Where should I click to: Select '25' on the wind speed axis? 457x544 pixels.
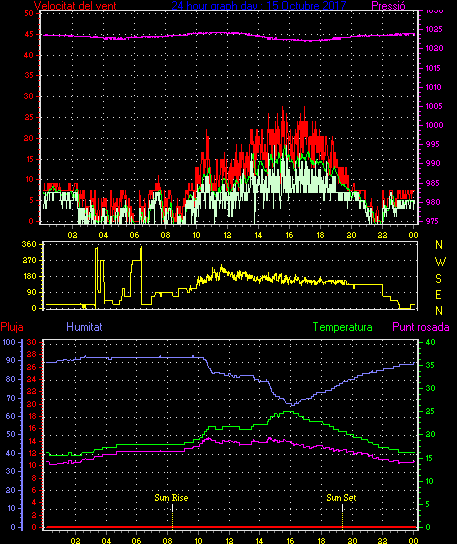pos(29,117)
